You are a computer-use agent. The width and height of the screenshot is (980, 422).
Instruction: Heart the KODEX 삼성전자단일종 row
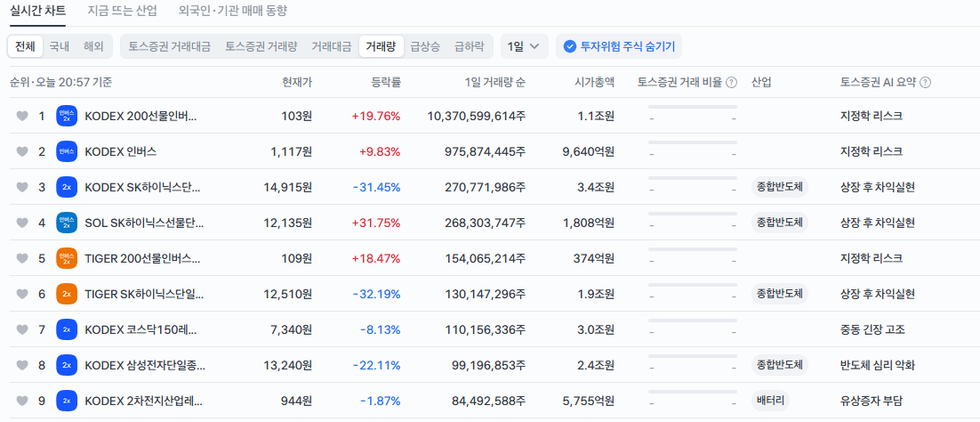[22, 365]
